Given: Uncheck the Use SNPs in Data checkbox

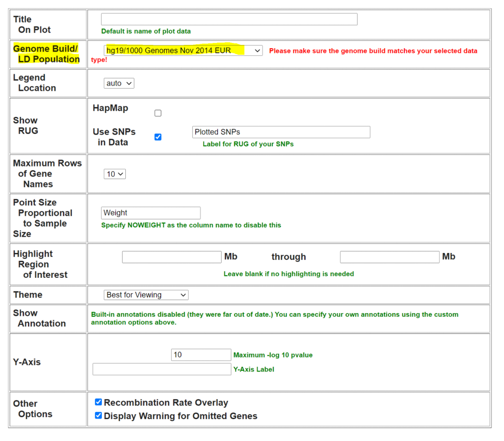Looking at the screenshot, I should tap(158, 137).
